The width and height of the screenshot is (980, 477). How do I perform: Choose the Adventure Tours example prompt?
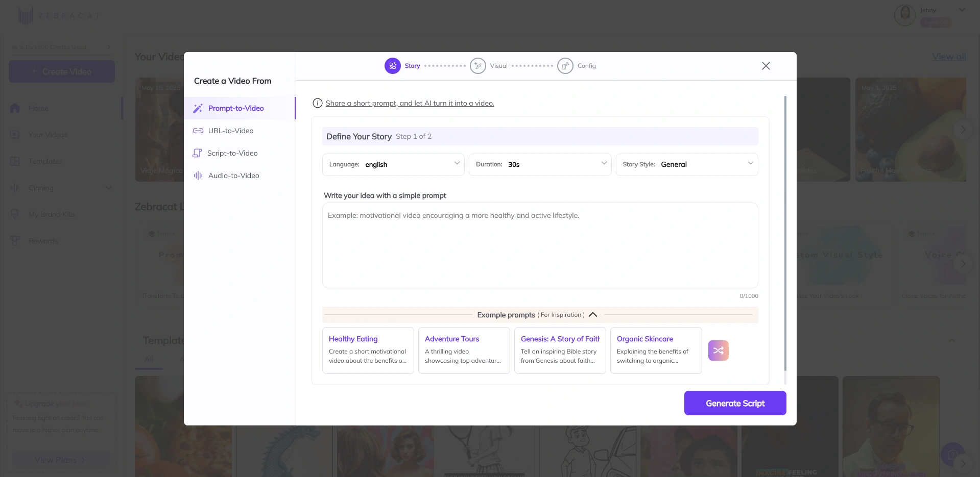coord(464,350)
